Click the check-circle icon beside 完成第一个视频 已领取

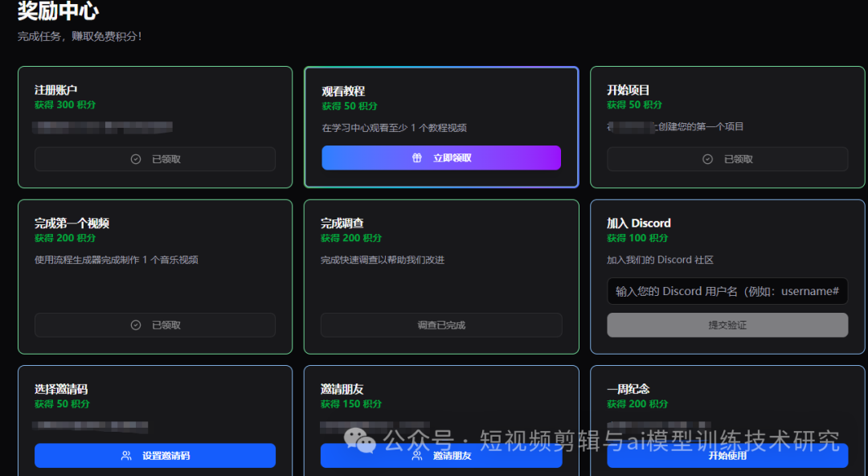coord(136,325)
